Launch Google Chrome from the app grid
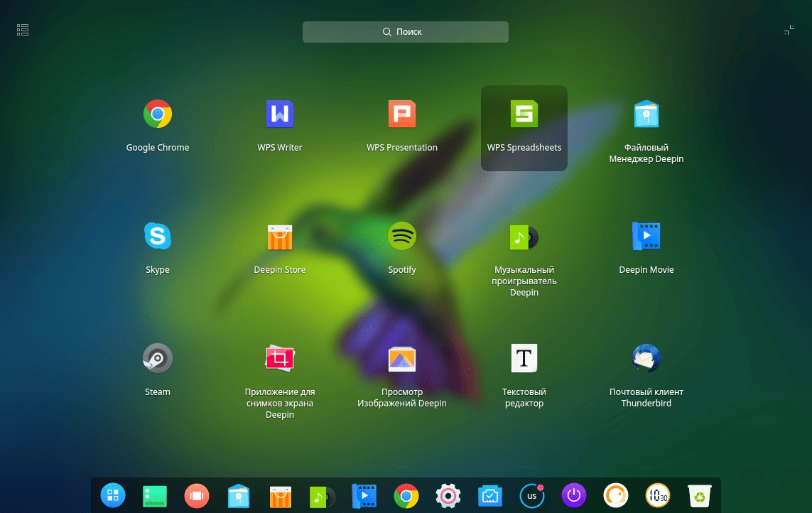The image size is (812, 513). (158, 114)
